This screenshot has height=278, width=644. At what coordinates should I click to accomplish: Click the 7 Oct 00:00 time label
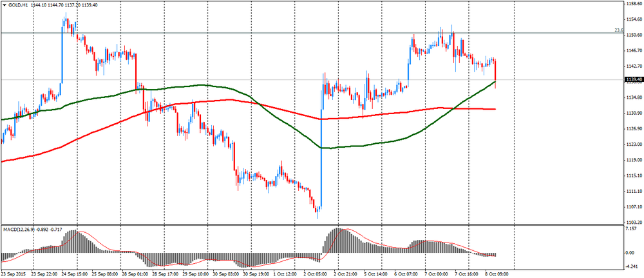(437, 273)
